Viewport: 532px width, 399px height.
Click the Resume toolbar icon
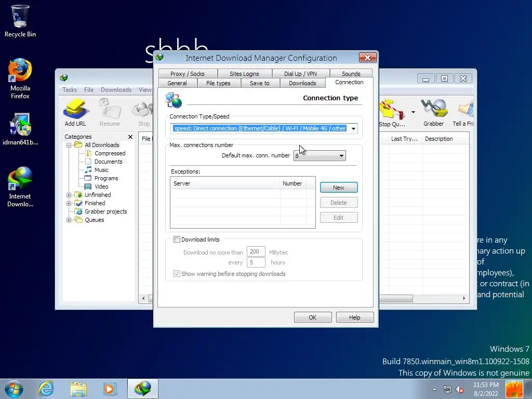click(110, 112)
